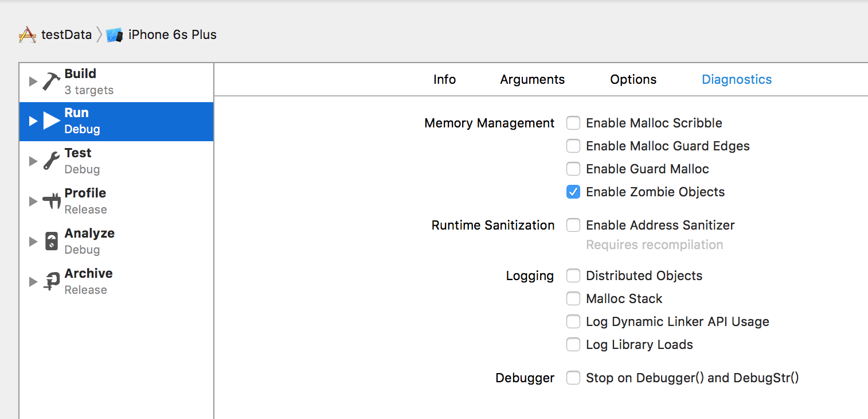Image resolution: width=868 pixels, height=419 pixels.
Task: Click the Test wrench icon
Action: tap(51, 161)
